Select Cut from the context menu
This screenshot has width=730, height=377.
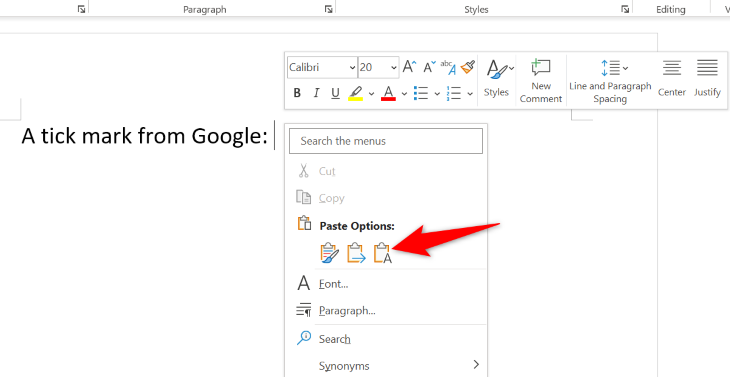(x=385, y=171)
